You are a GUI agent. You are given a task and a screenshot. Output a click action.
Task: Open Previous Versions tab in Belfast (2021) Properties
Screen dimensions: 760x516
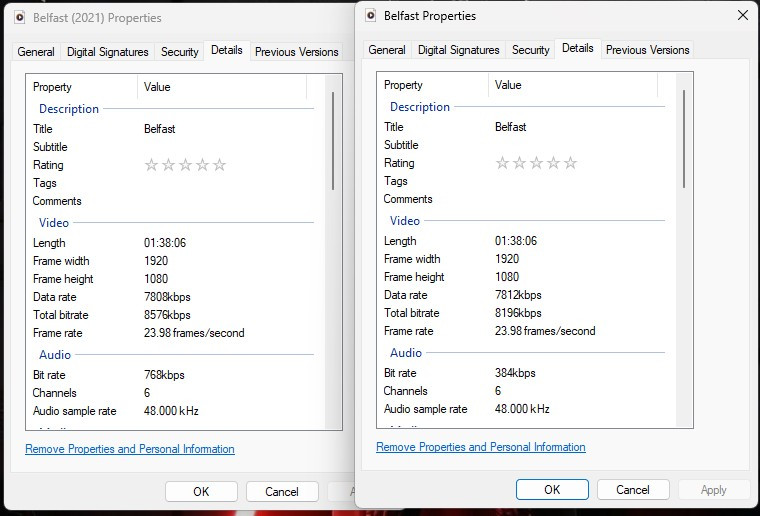coord(296,52)
